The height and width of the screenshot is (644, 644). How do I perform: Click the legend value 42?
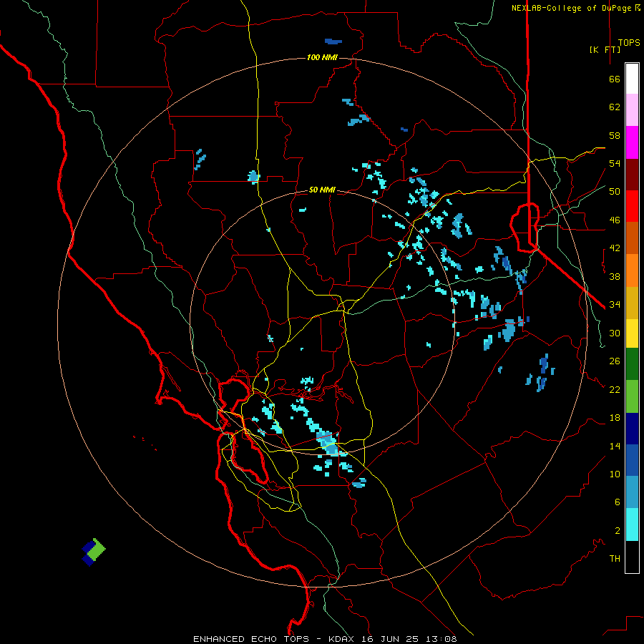pos(615,248)
